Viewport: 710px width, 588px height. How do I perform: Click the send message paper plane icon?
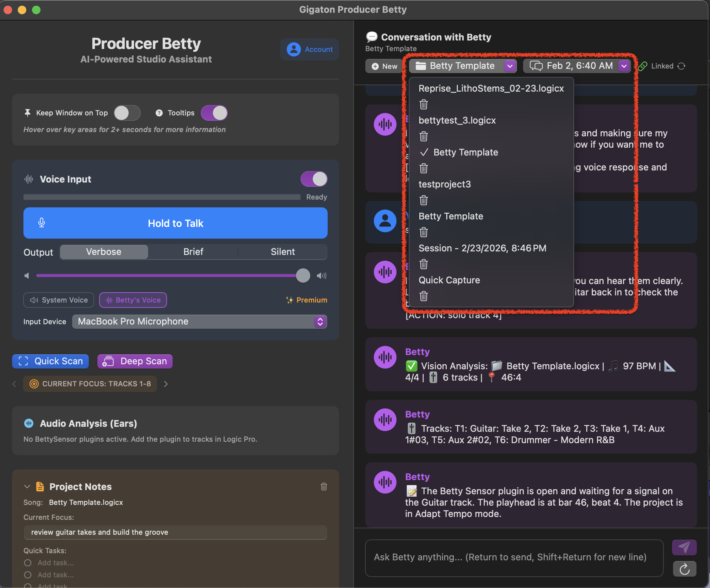coord(684,547)
